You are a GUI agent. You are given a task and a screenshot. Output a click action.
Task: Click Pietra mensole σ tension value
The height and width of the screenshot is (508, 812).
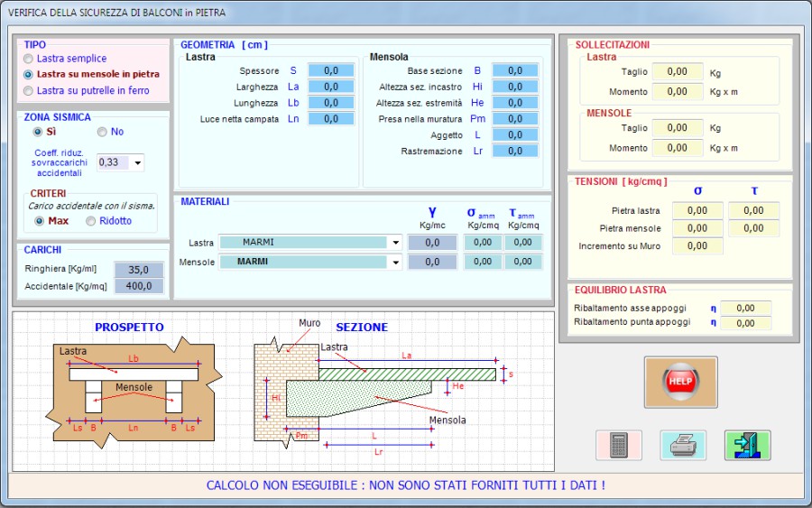697,228
